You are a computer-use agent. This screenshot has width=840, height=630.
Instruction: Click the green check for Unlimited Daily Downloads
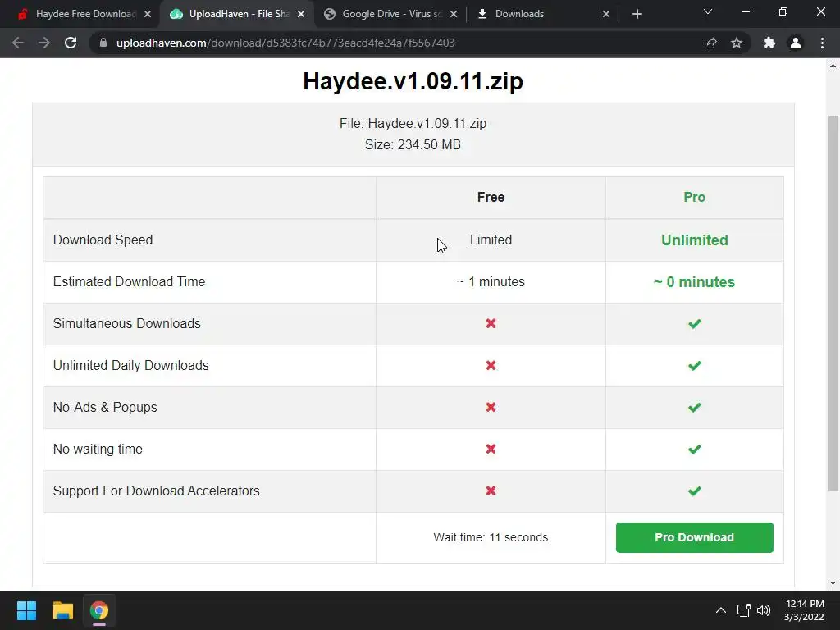tap(694, 365)
